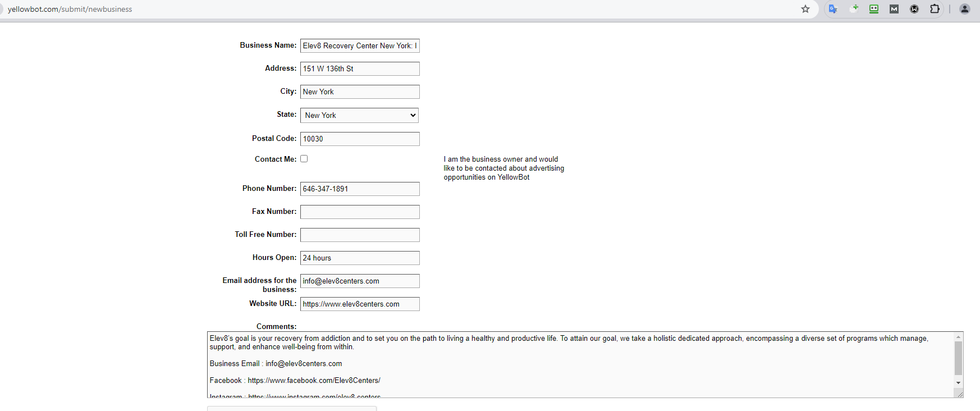Viewport: 980px width, 411px height.
Task: Click the yellowbot.com address bar URL
Action: 70,10
